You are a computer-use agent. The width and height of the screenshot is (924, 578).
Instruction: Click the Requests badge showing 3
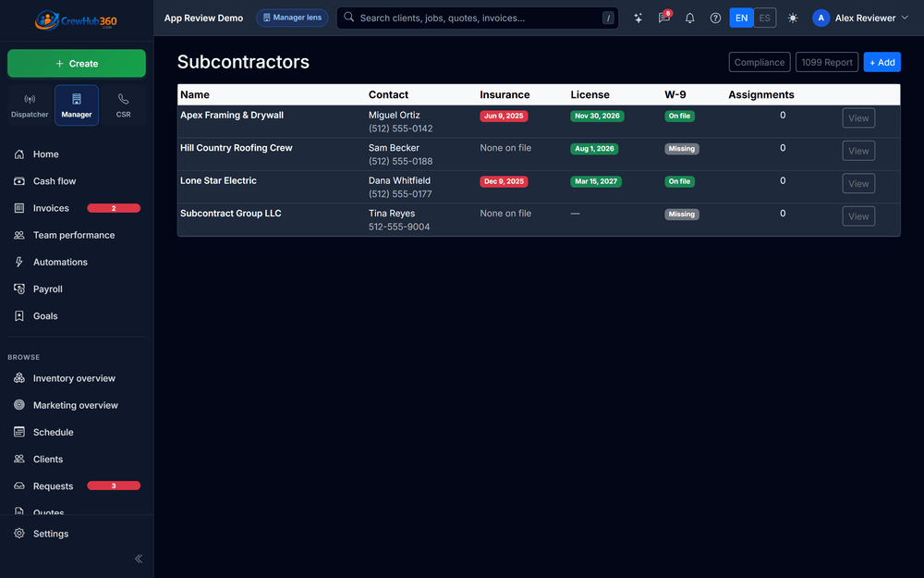coord(114,486)
